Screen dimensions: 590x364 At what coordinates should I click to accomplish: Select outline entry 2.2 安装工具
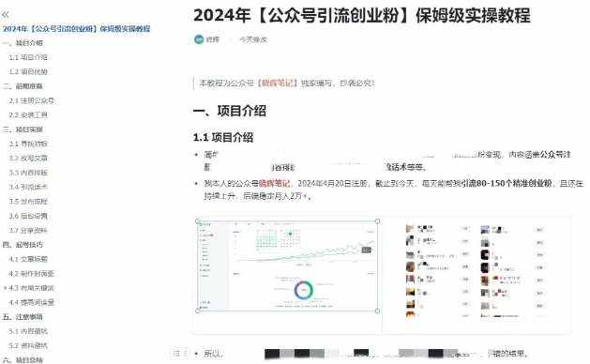point(28,114)
